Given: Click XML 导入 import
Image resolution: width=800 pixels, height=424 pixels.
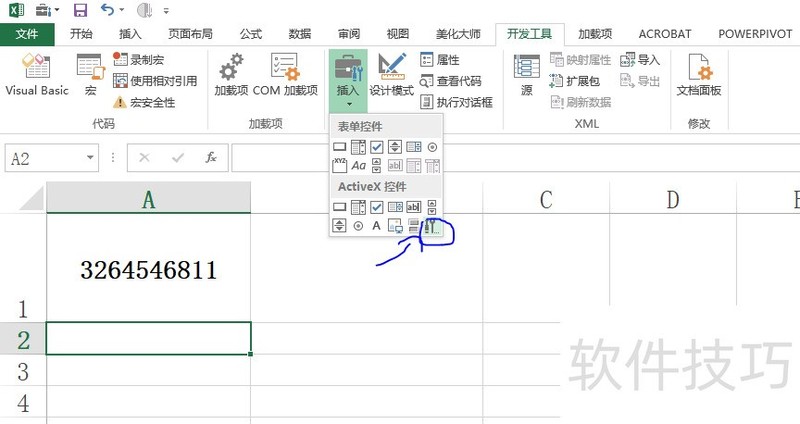Looking at the screenshot, I should point(640,60).
